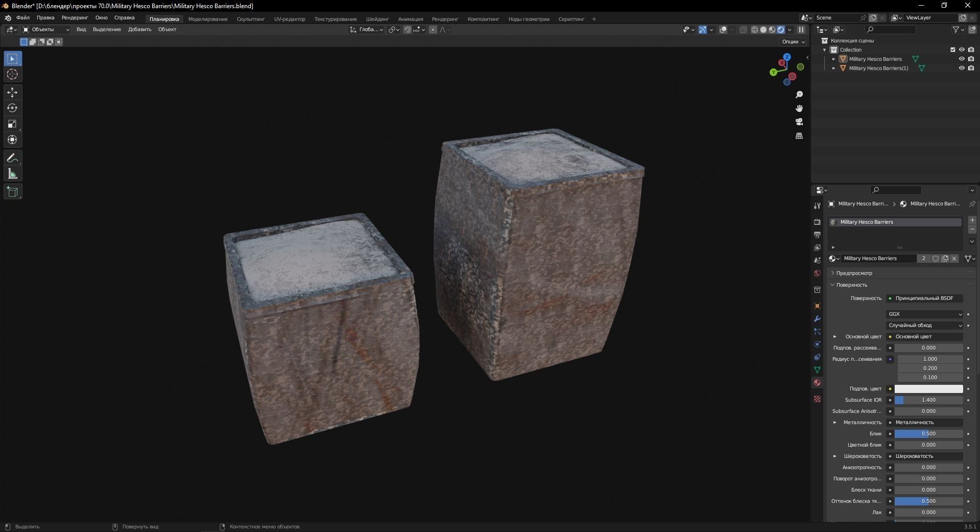The width and height of the screenshot is (980, 532).
Task: Switch to solid viewport shading
Action: pos(763,30)
